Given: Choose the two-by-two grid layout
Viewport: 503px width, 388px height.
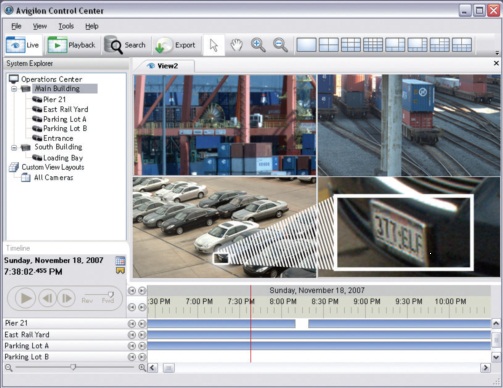Looking at the screenshot, I should [x=329, y=45].
